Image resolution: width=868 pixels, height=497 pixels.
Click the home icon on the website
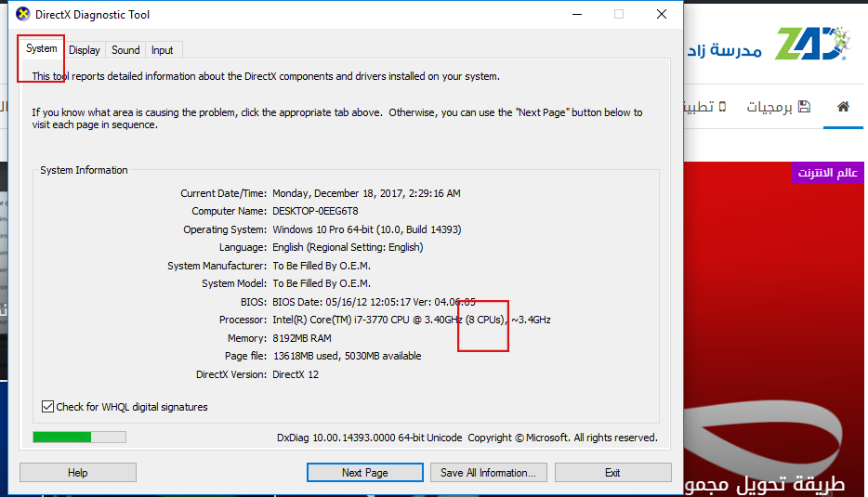[843, 107]
